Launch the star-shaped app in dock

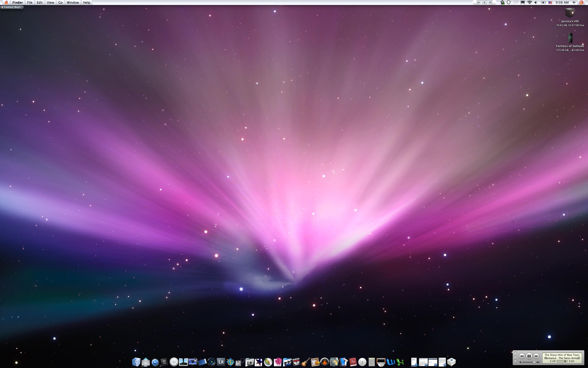coord(259,362)
